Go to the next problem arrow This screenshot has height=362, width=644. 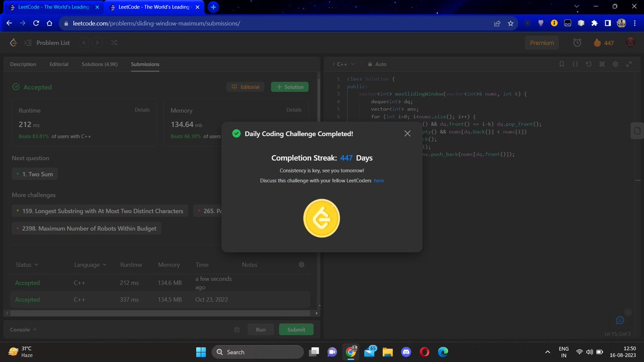(97, 43)
